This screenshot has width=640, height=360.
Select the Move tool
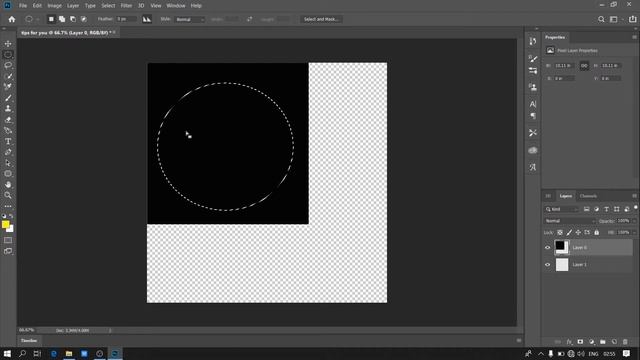pyautogui.click(x=8, y=44)
